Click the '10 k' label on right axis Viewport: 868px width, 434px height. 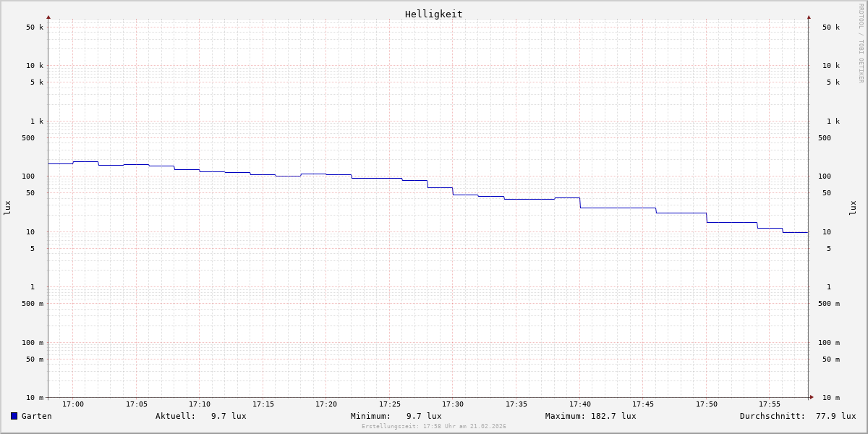[x=831, y=65]
